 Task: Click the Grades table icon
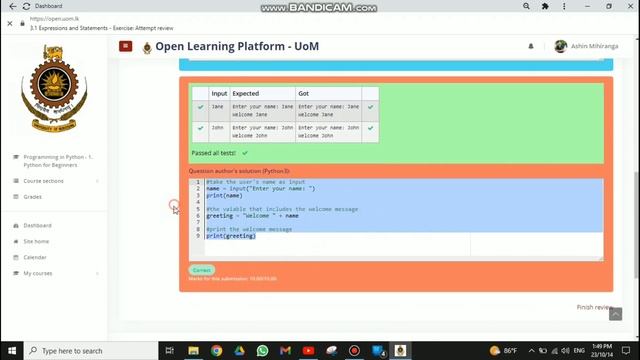pos(16,197)
